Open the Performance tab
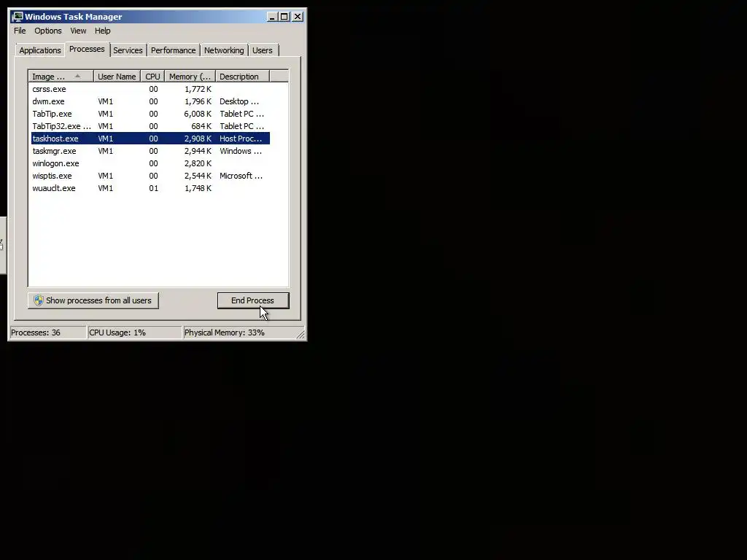This screenshot has height=560, width=747. tap(174, 50)
